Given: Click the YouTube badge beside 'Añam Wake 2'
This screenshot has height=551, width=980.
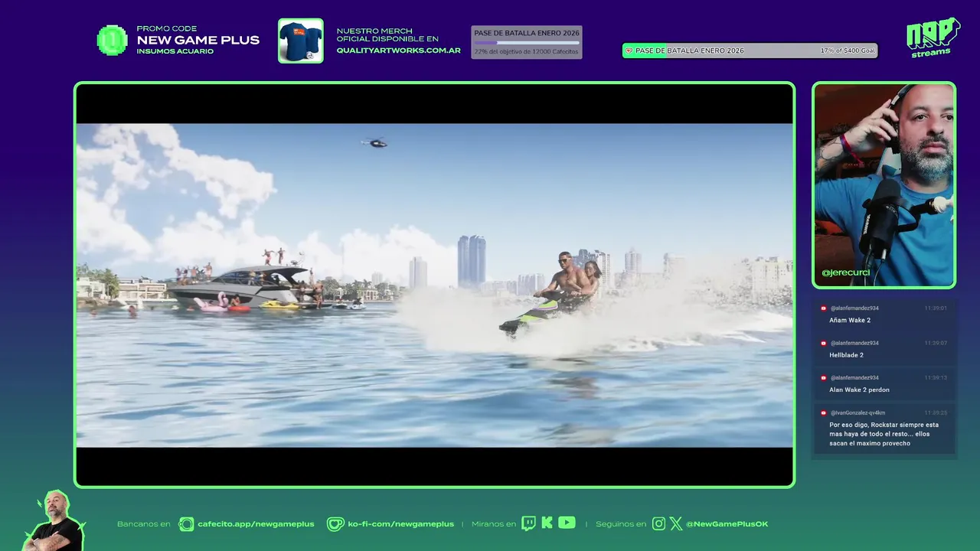Looking at the screenshot, I should click(x=823, y=308).
